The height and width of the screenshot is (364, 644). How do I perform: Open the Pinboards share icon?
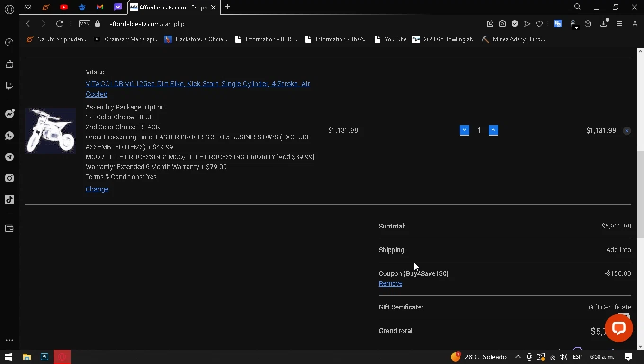[490, 24]
